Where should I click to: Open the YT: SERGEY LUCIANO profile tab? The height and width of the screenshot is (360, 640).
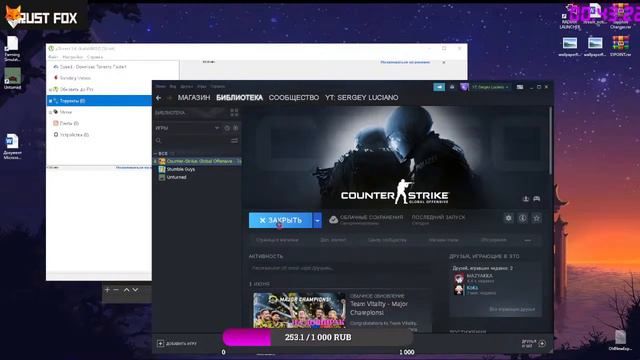[362, 98]
